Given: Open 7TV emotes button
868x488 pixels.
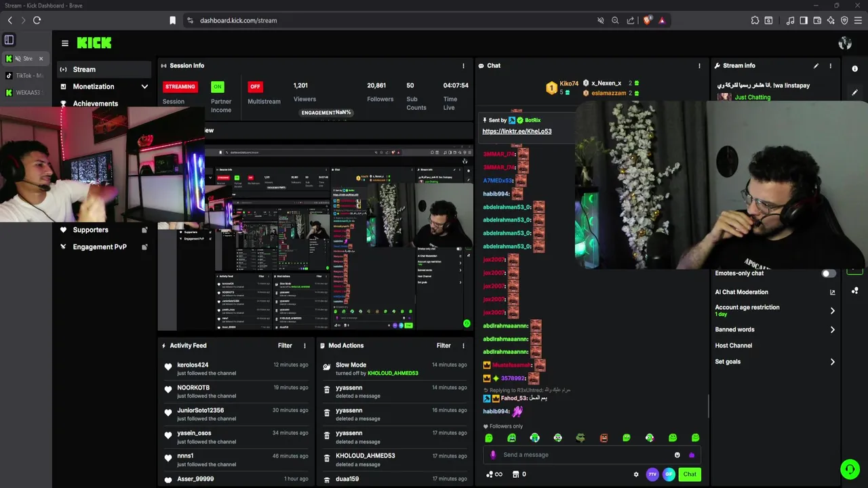Looking at the screenshot, I should tap(652, 474).
